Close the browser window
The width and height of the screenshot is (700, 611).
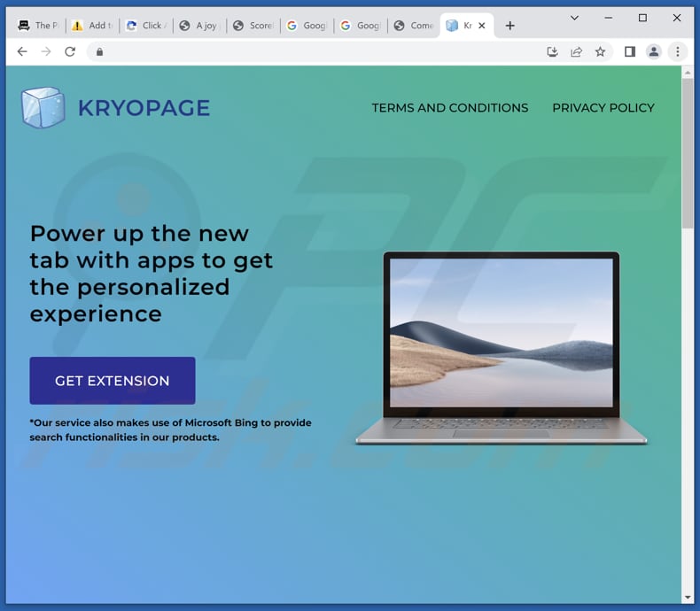pos(677,18)
